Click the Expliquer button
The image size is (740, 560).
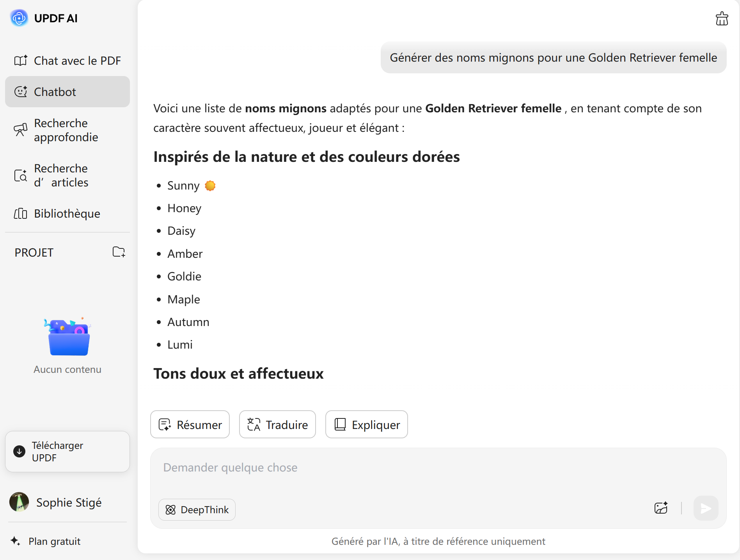pos(367,424)
